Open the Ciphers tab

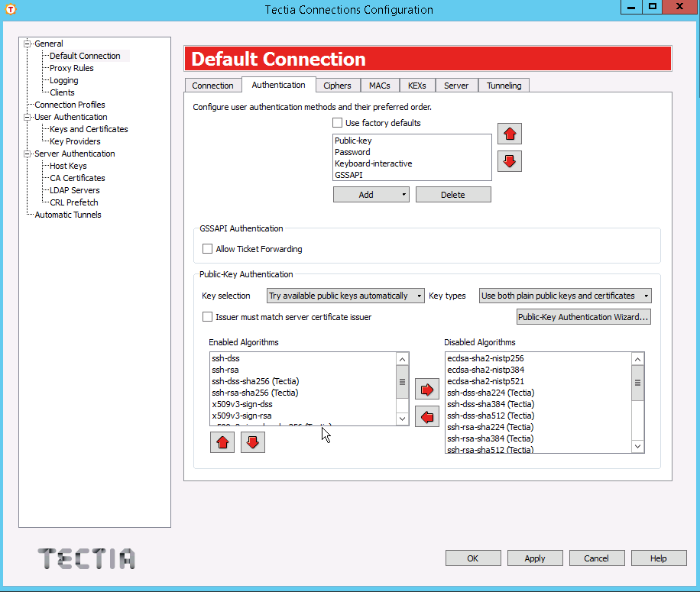tap(337, 86)
